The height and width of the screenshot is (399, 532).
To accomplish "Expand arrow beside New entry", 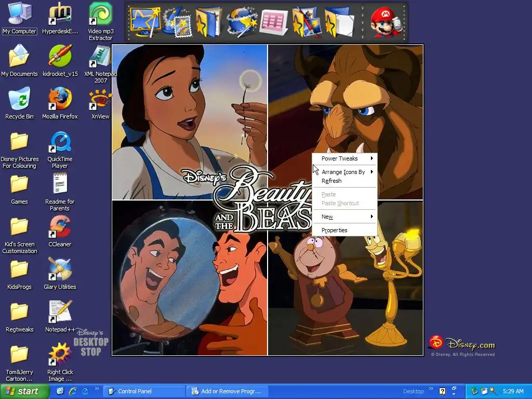I will 372,217.
